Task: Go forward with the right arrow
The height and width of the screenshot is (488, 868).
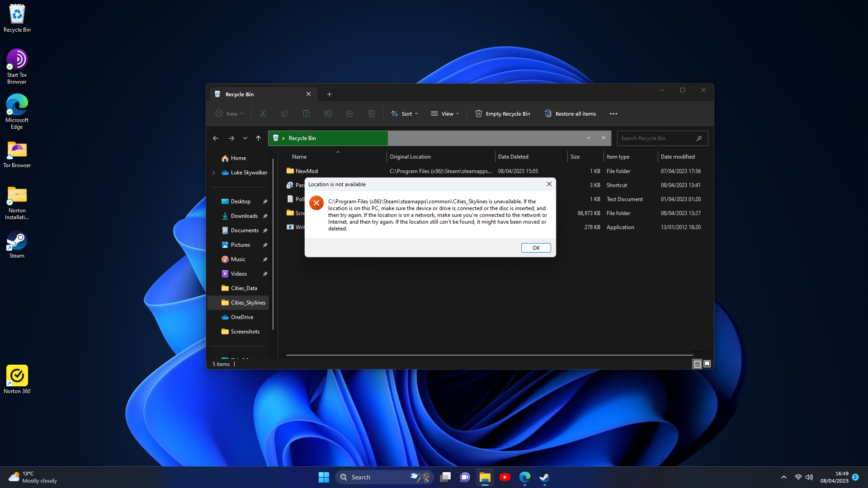Action: point(231,138)
